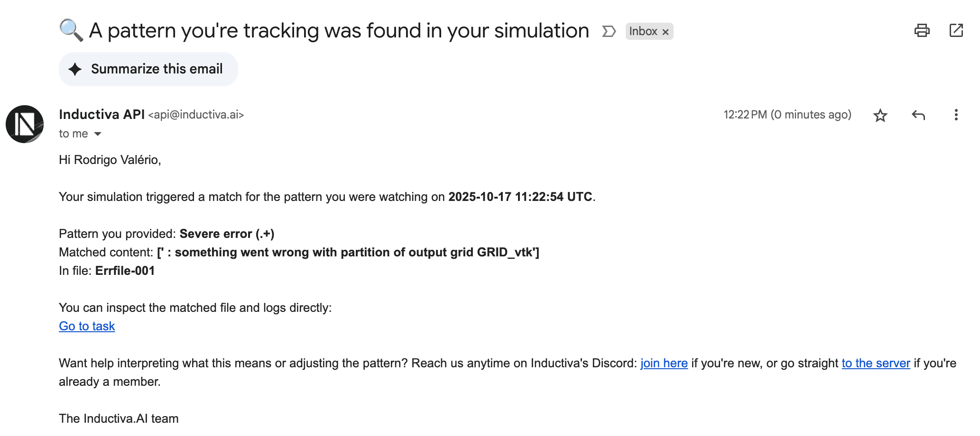Open the "Go to task" link

tap(86, 326)
